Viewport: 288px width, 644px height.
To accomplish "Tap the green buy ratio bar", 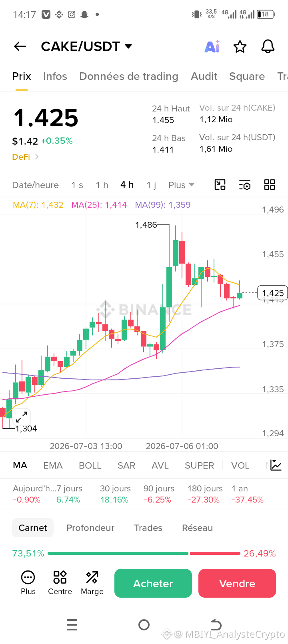I will pos(118,553).
